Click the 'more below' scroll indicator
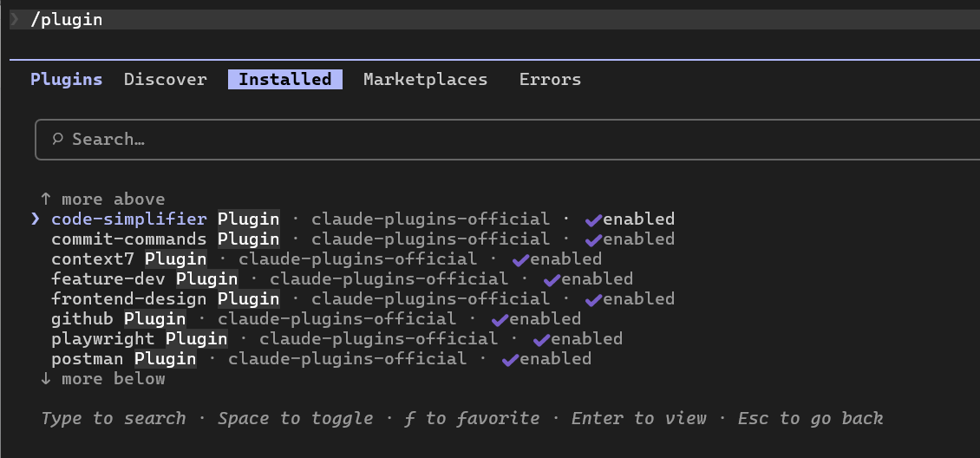 102,379
